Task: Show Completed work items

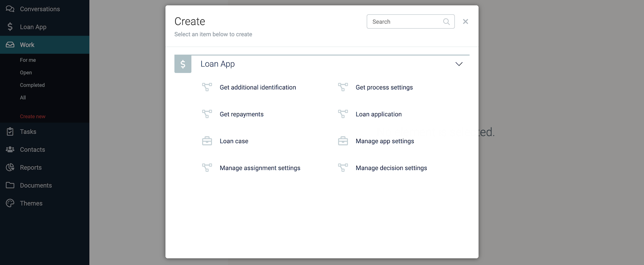Action: 32,85
